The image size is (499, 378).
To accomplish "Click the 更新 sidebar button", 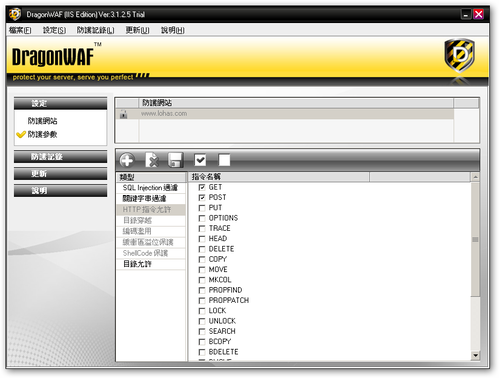I will click(60, 174).
